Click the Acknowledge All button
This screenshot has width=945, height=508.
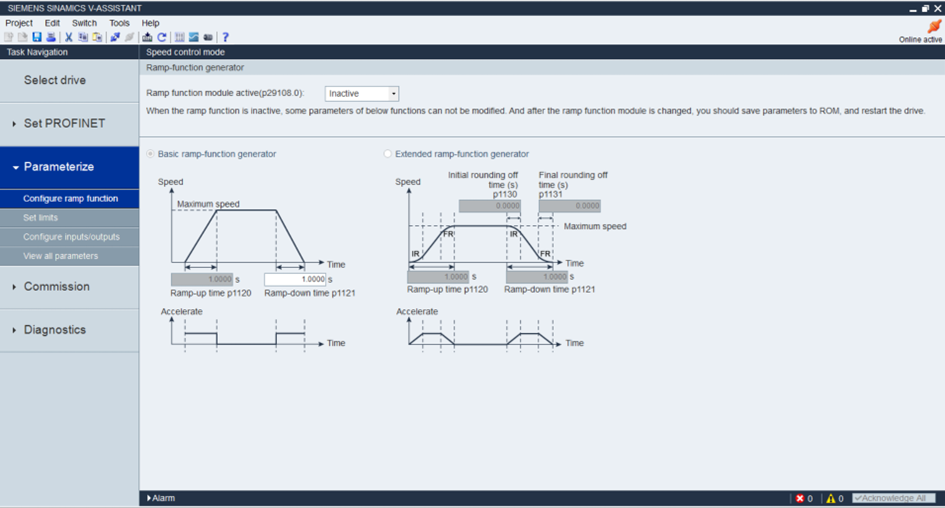coord(894,498)
